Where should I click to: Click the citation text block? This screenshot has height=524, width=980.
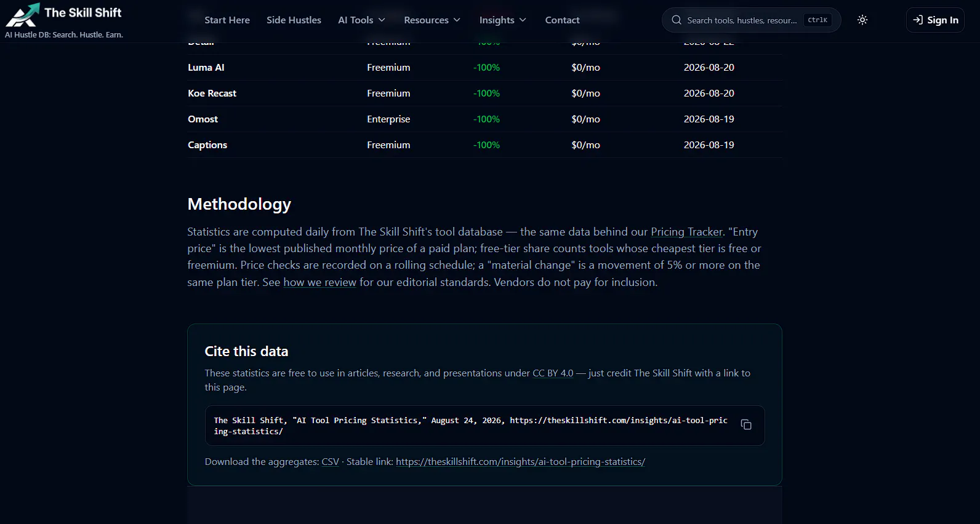[x=471, y=426]
